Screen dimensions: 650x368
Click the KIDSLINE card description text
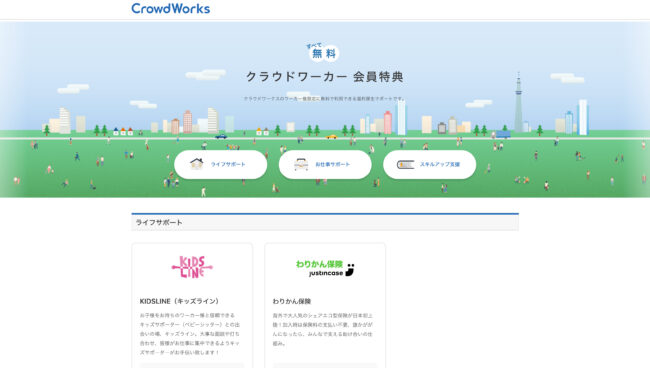190,334
